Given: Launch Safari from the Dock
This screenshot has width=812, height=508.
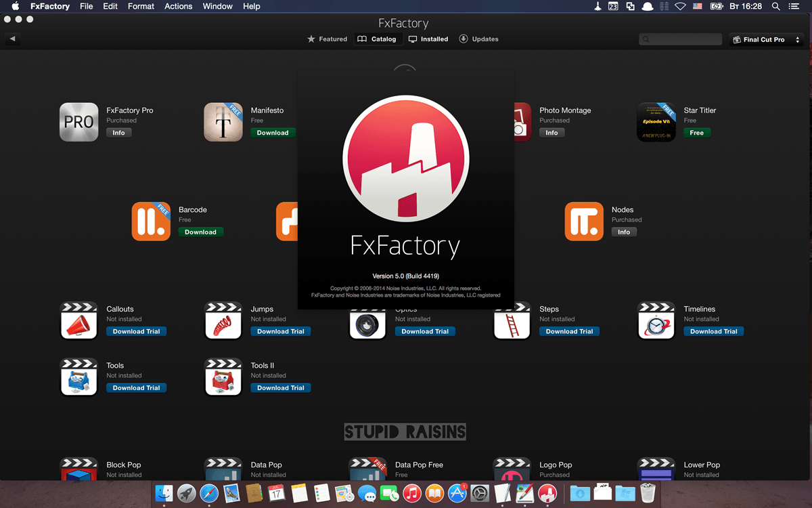Looking at the screenshot, I should [x=208, y=493].
